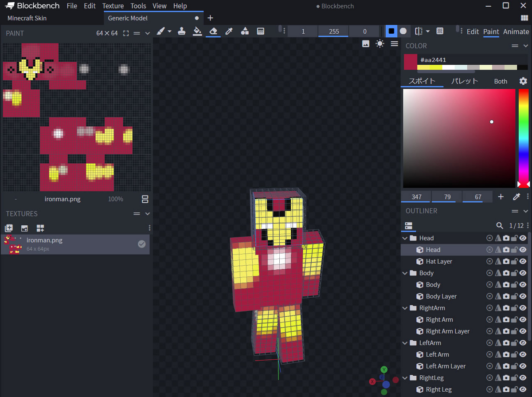Collapse the Body group
Viewport: 532px width, 397px height.
click(x=405, y=273)
